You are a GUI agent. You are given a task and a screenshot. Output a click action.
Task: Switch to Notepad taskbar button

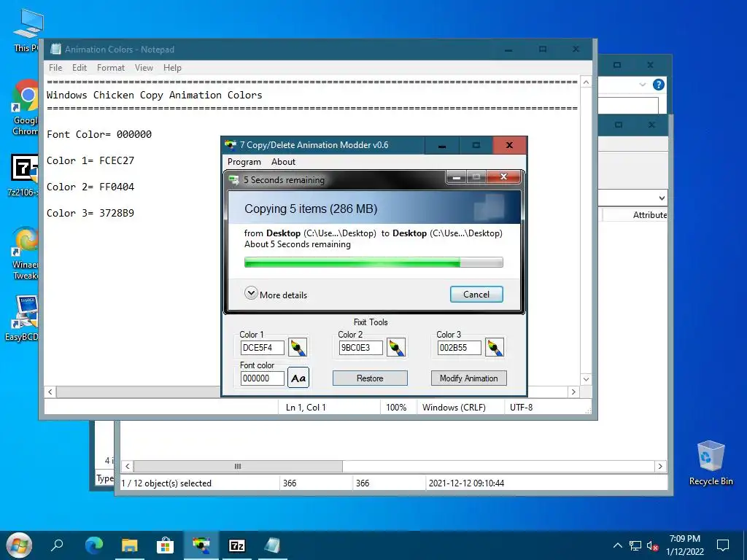(x=272, y=545)
